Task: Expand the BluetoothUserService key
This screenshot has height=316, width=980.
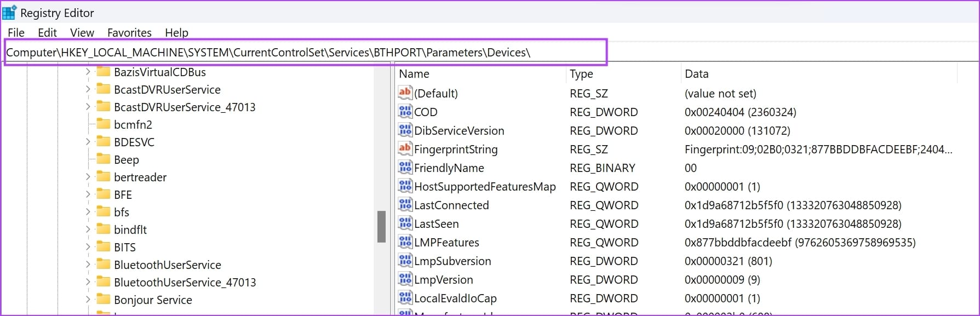Action: coord(88,265)
